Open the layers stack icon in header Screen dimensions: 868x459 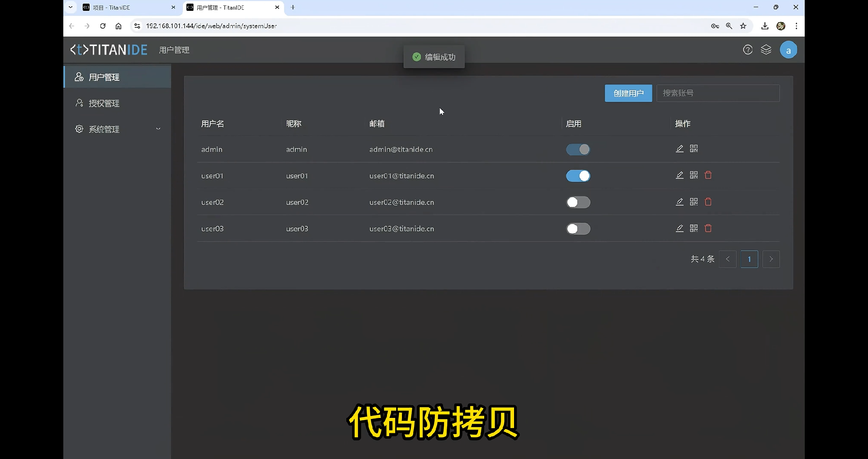[766, 50]
